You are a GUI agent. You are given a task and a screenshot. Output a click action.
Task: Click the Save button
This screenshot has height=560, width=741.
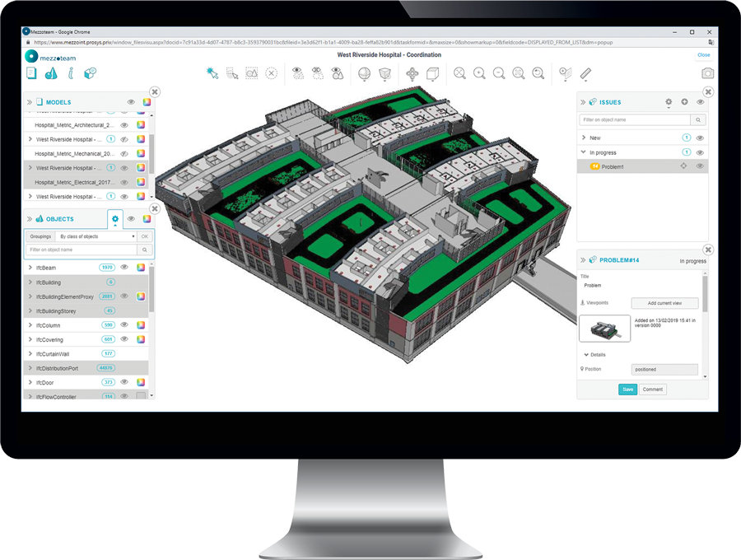click(x=627, y=390)
